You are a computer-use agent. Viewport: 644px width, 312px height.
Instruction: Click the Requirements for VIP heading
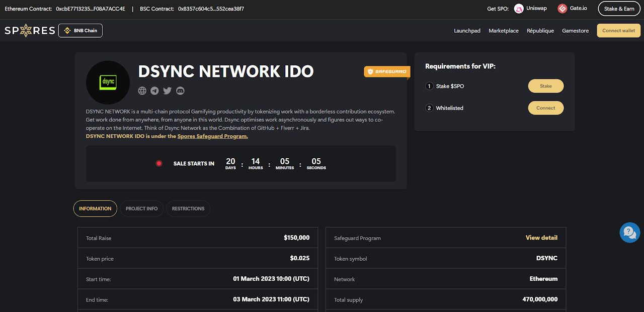click(460, 66)
